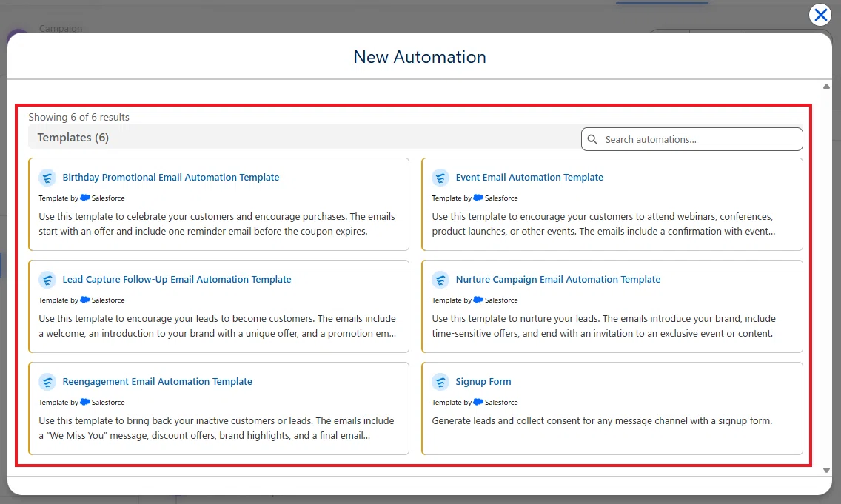
Task: Open Event Email Automation Template
Action: (x=529, y=178)
